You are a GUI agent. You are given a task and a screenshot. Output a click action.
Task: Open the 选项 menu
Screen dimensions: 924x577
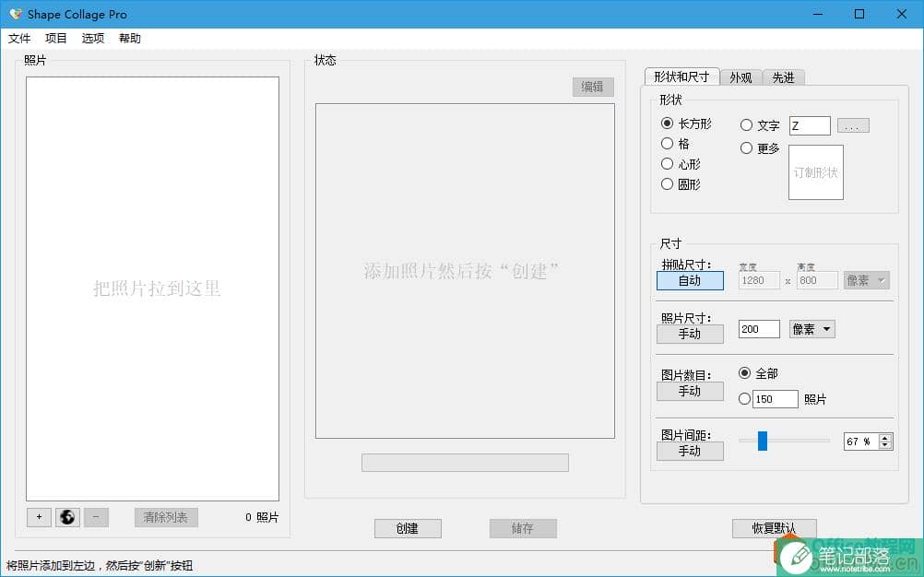[x=93, y=39]
